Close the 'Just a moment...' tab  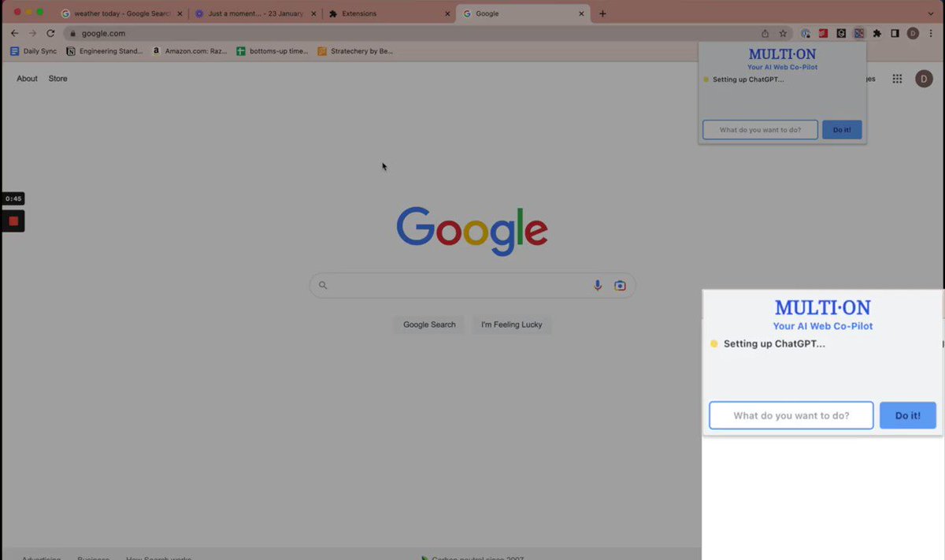pyautogui.click(x=313, y=13)
